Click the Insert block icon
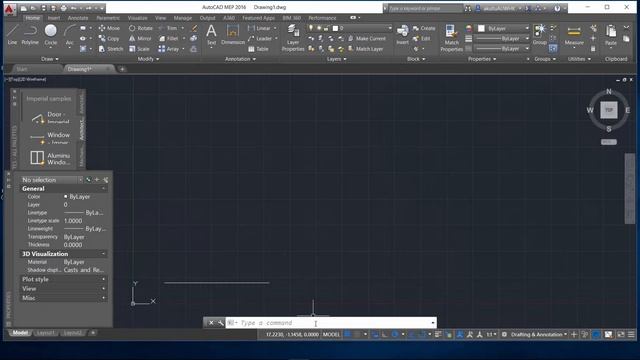Image resolution: width=640 pixels, height=360 pixels. [402, 34]
